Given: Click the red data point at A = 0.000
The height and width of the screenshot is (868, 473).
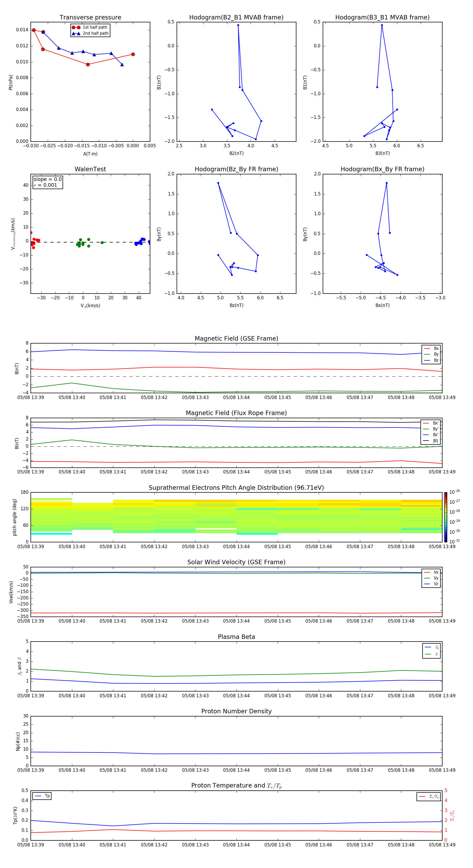Looking at the screenshot, I should pos(133,54).
